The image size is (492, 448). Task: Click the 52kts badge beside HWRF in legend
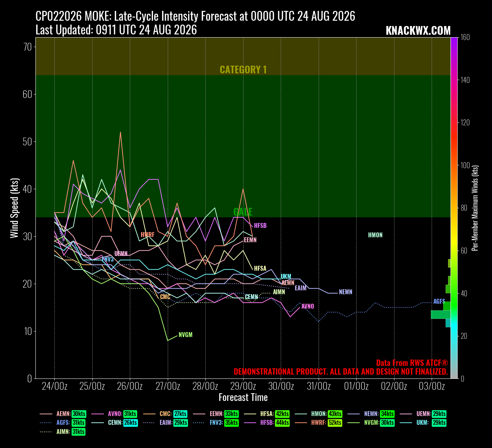coord(335,423)
